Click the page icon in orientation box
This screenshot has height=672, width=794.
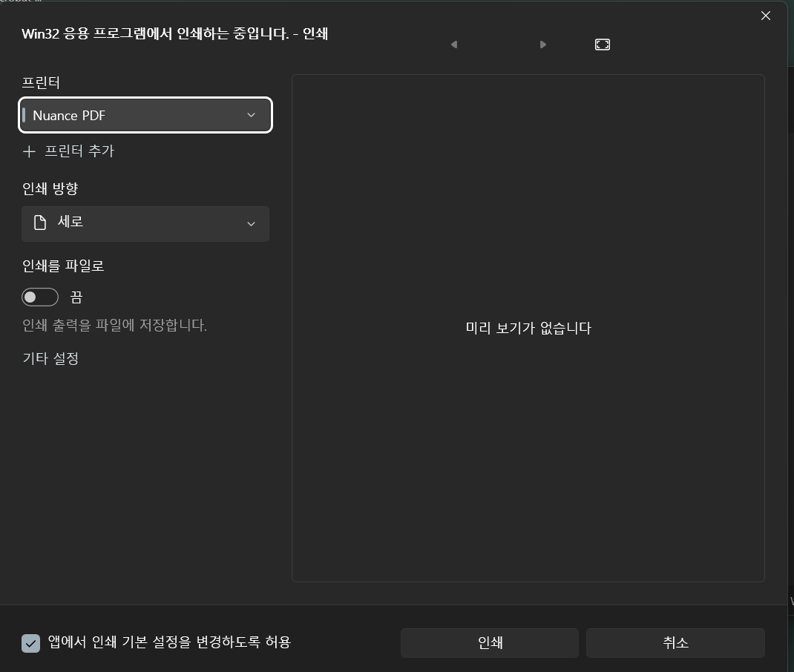tap(40, 223)
